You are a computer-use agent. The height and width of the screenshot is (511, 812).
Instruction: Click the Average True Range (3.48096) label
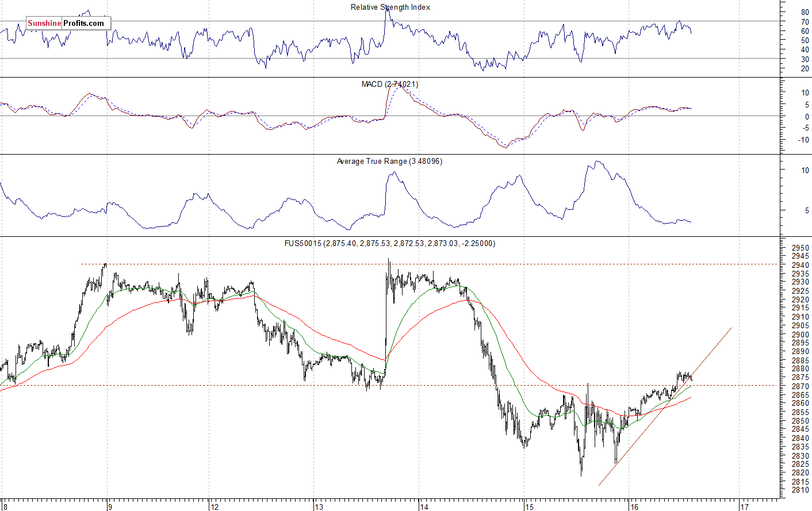point(389,161)
